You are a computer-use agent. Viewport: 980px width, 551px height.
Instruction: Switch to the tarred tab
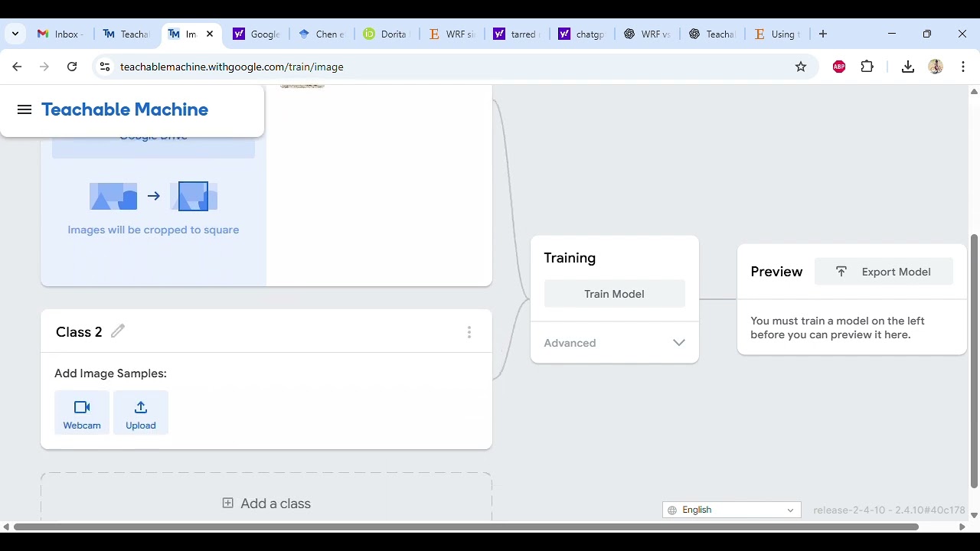[x=517, y=34]
